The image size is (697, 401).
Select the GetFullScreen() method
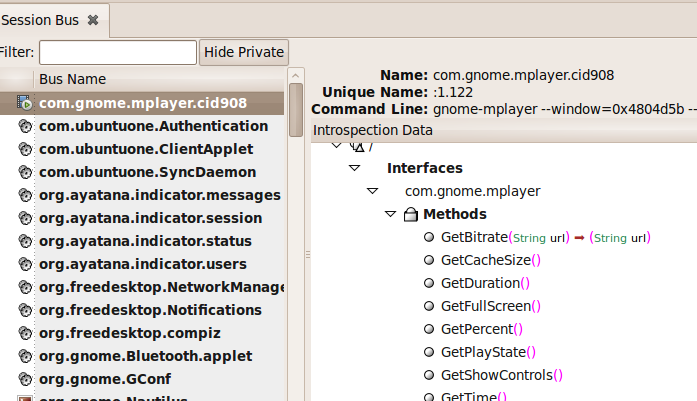[491, 306]
